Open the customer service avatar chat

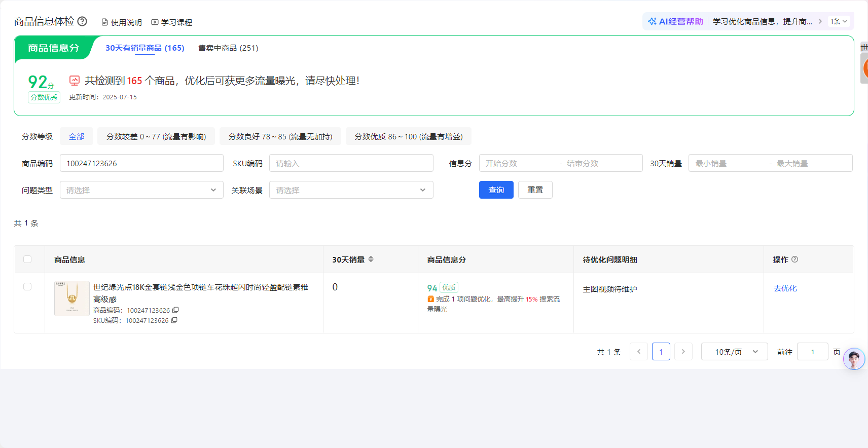(854, 359)
